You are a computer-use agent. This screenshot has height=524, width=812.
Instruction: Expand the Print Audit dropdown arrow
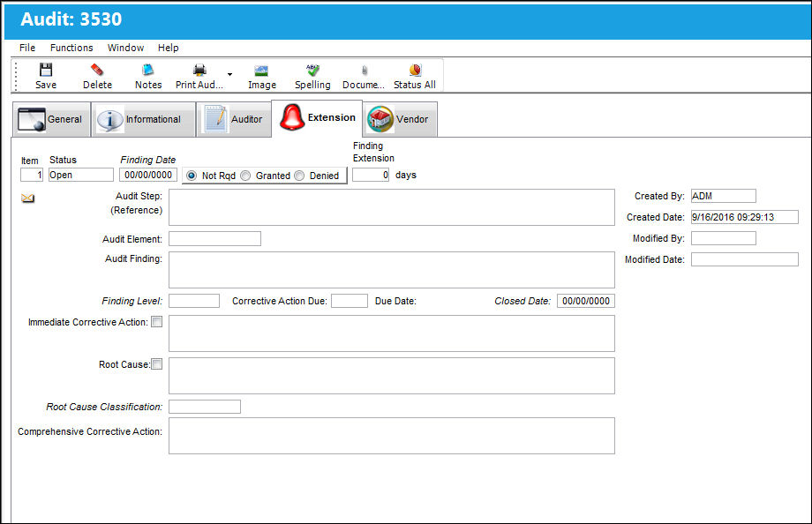[x=230, y=75]
